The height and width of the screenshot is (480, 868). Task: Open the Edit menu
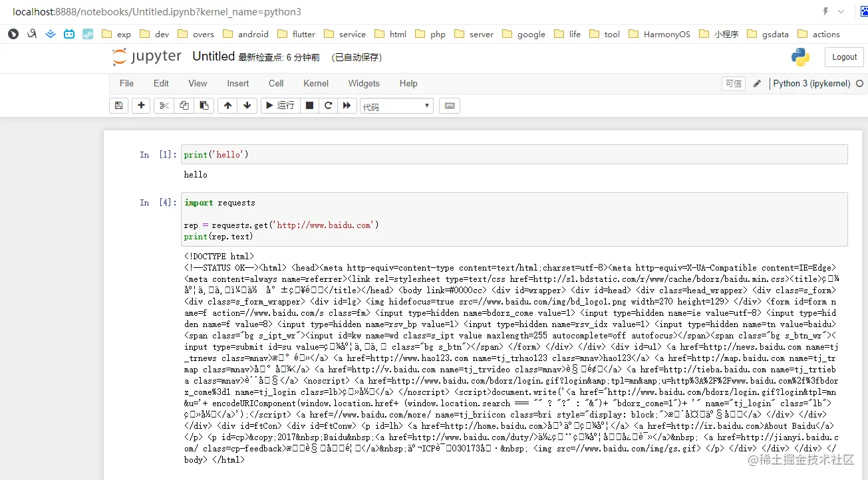click(161, 83)
